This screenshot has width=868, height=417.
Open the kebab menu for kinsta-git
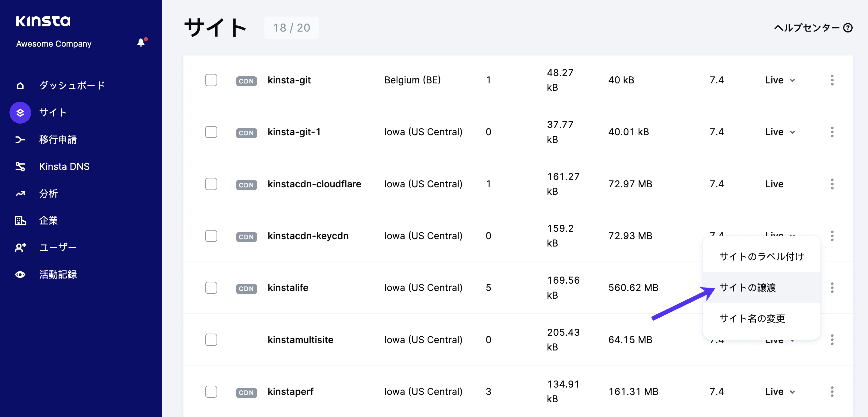coord(832,80)
